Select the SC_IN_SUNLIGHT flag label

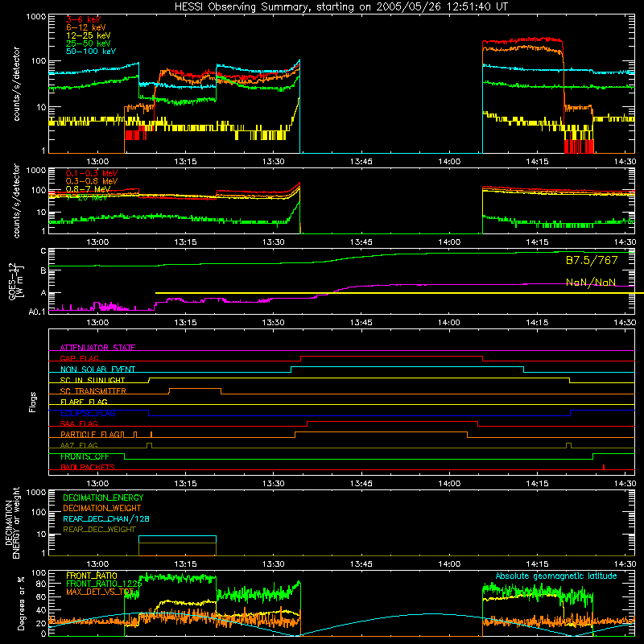pos(93,380)
